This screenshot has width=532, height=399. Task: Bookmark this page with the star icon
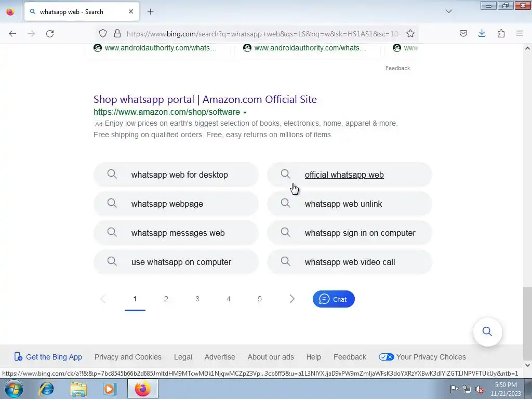coord(410,33)
